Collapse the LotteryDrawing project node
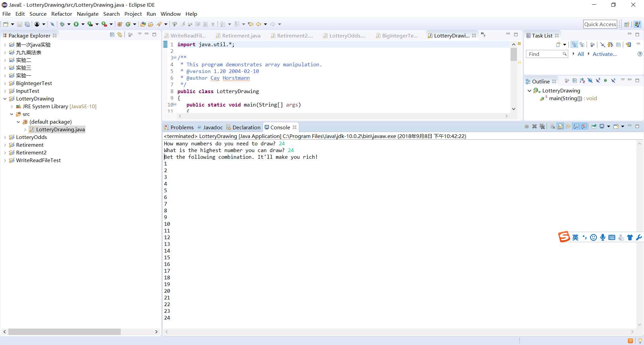This screenshot has height=345, width=644. point(5,99)
